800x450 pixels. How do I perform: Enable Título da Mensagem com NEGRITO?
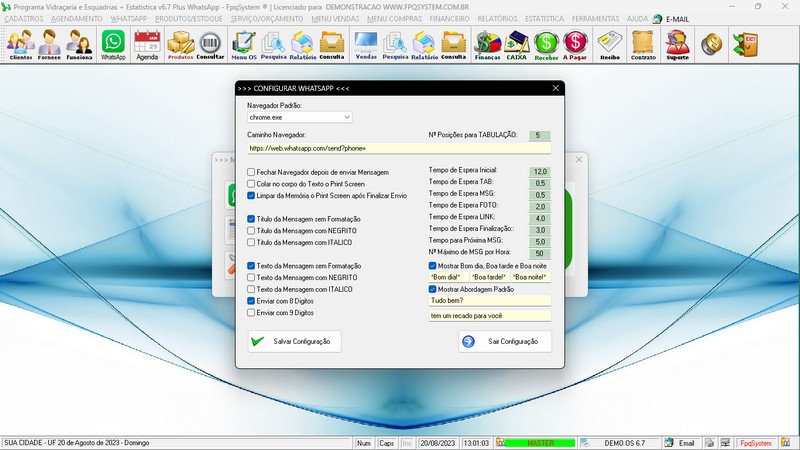251,231
